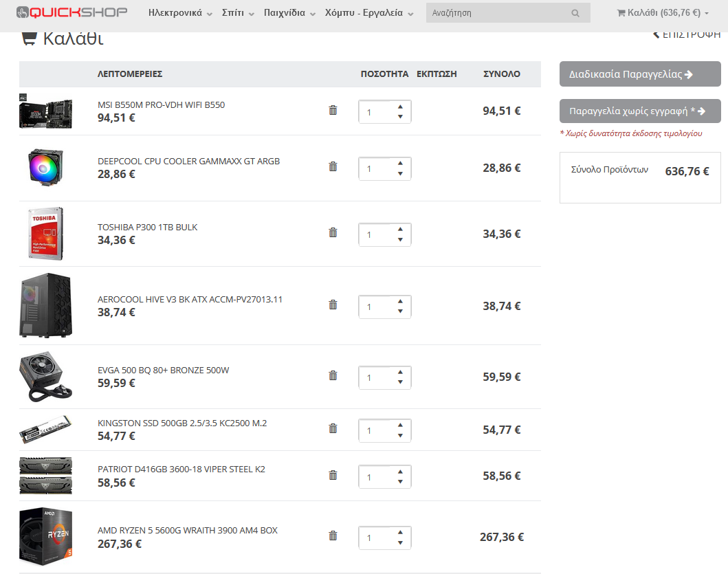Open the Χόμπυ - Εργαλεία menu
728x574 pixels.
pos(369,13)
